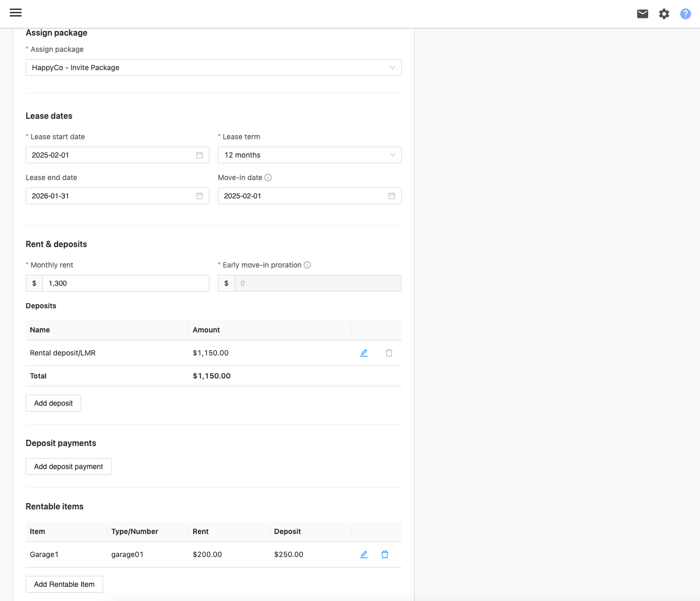700x601 pixels.
Task: Click the Deposit payments section heading
Action: pyautogui.click(x=61, y=443)
